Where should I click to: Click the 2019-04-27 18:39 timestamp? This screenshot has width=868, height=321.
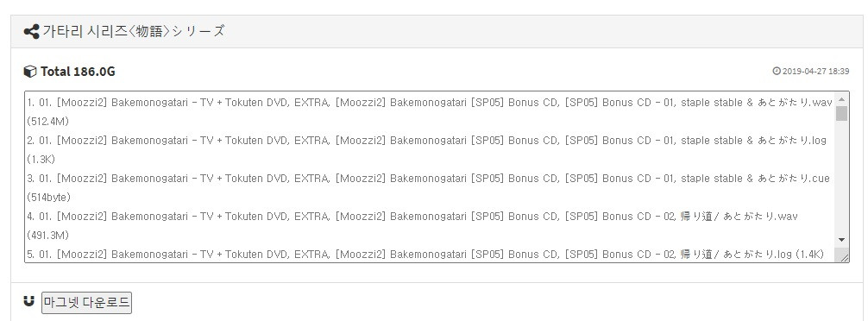pyautogui.click(x=816, y=71)
